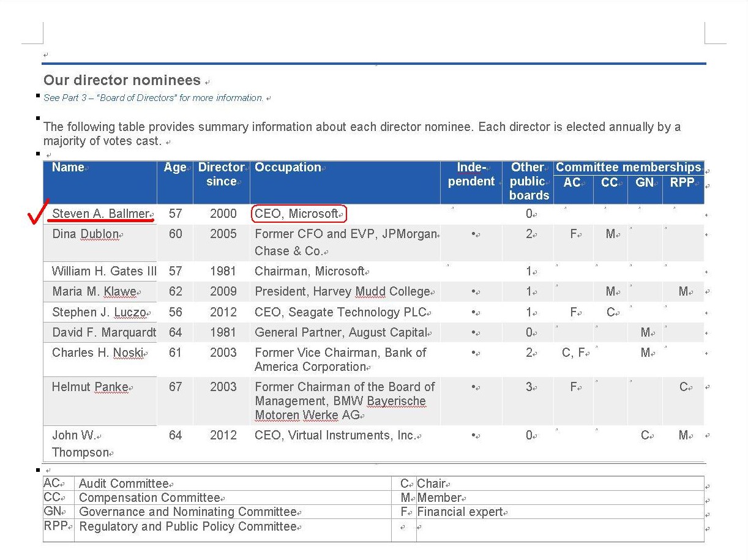Click the paragraph starting "The following table provides"

362,134
